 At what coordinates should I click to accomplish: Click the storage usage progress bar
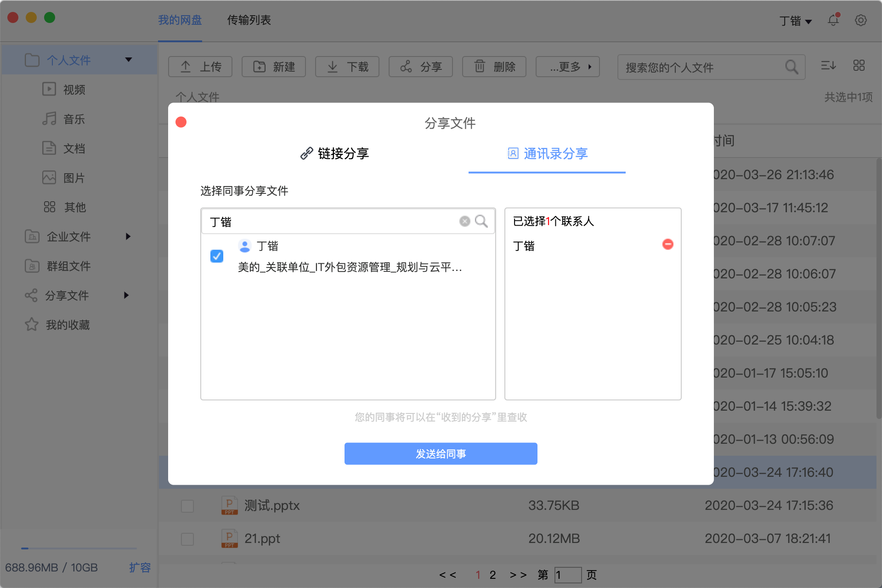[x=79, y=548]
